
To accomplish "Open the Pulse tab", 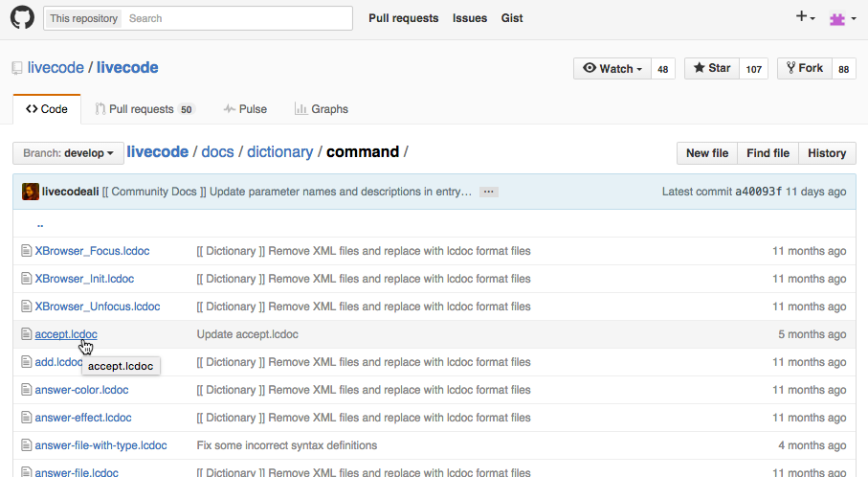I will [245, 109].
